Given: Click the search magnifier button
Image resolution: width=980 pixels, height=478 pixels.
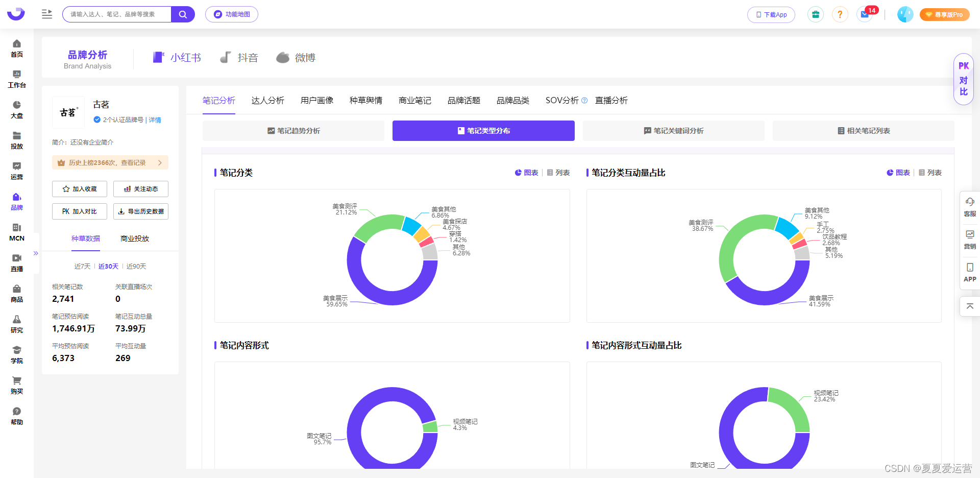Looking at the screenshot, I should tap(183, 14).
